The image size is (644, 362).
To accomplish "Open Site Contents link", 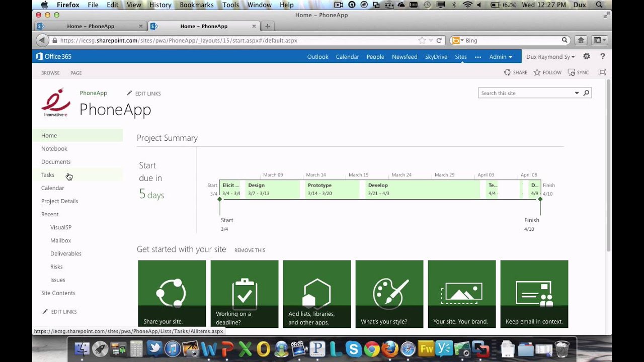I will pos(58,293).
